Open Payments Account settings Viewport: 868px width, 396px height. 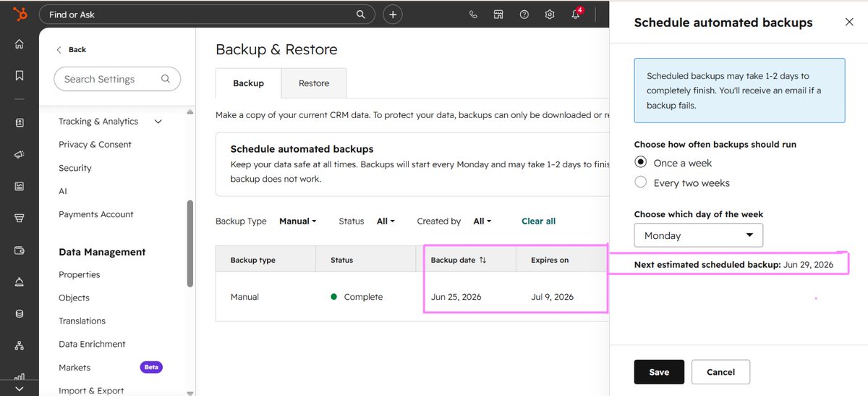pyautogui.click(x=96, y=214)
